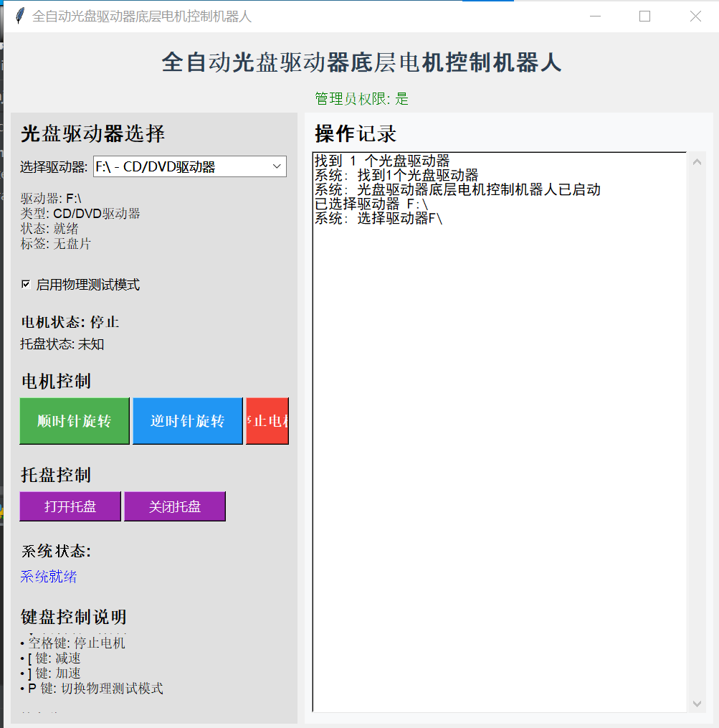Click the 空格键: 停止电机 hint line
The width and height of the screenshot is (719, 728).
point(73,643)
